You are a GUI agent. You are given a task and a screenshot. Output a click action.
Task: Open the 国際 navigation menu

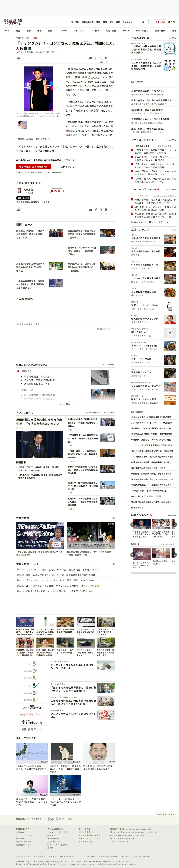tap(50, 31)
